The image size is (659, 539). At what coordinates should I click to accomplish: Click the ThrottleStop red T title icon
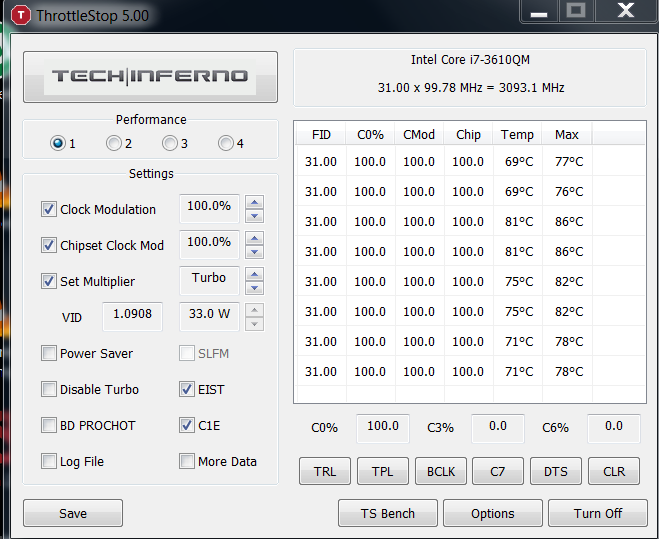tap(21, 16)
